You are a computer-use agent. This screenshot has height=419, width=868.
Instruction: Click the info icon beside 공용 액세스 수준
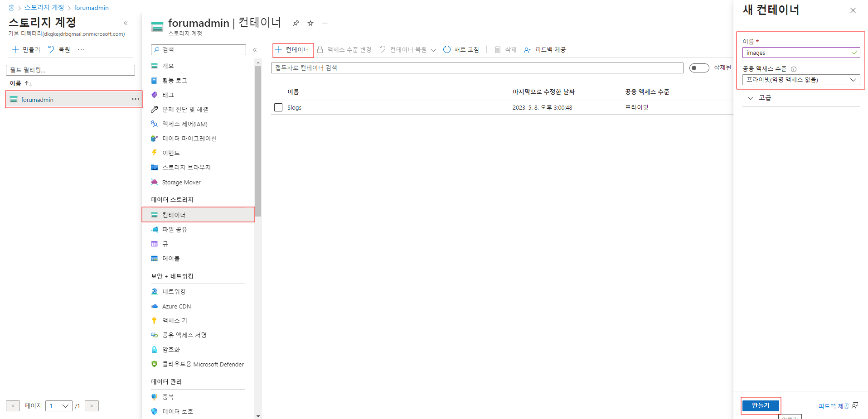tap(794, 69)
